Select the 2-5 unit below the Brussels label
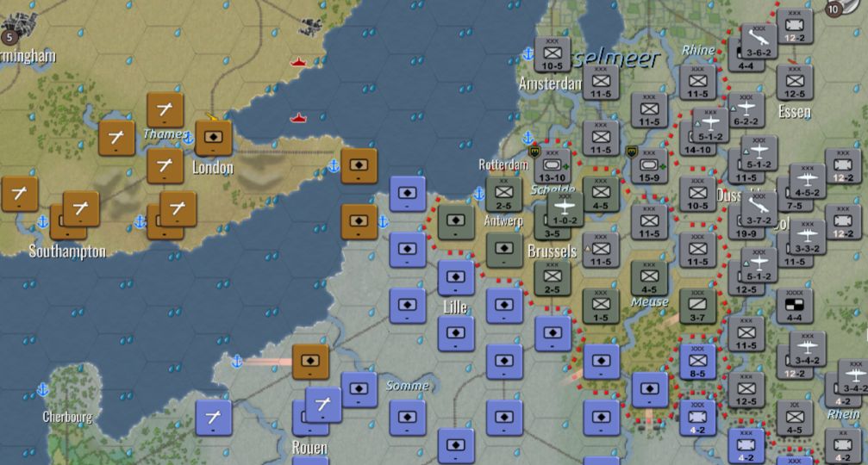This screenshot has height=465, width=868. click(x=553, y=278)
